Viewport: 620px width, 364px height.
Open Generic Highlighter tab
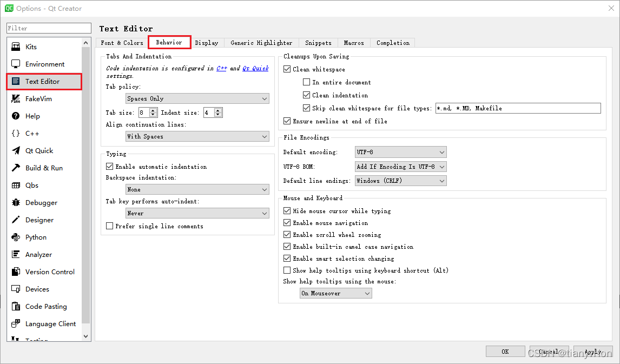point(261,43)
